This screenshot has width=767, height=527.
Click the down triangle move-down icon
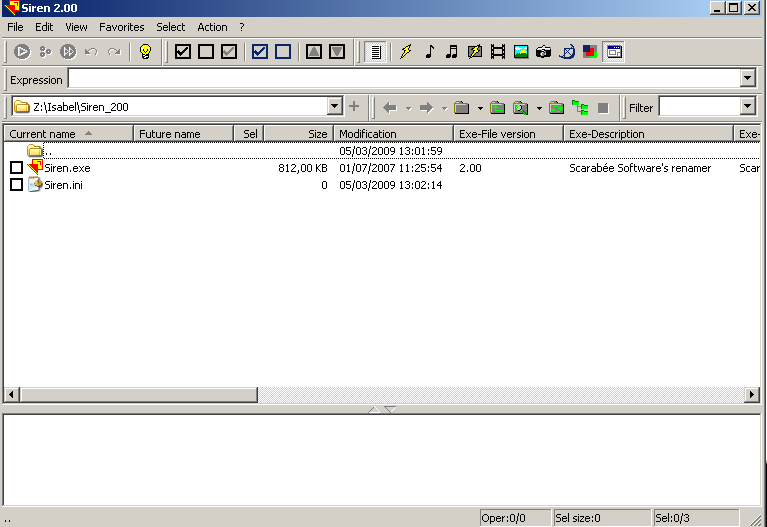coord(337,51)
